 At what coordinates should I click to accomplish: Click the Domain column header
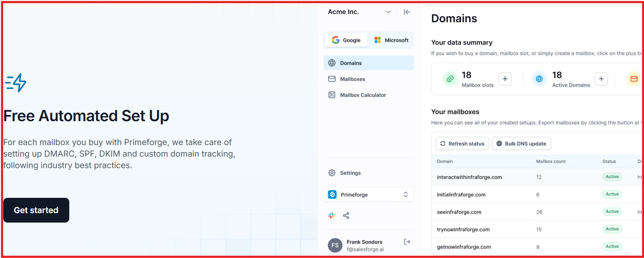tap(445, 162)
